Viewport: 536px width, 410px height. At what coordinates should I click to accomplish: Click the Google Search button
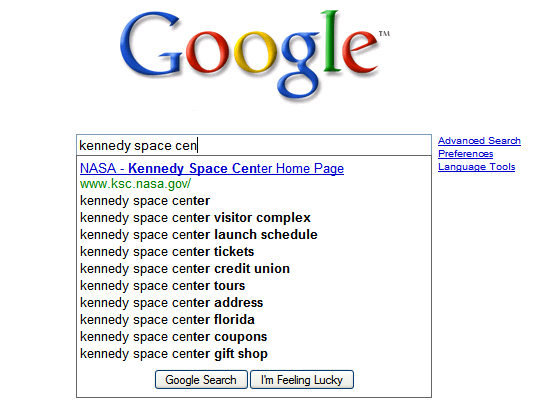point(201,380)
